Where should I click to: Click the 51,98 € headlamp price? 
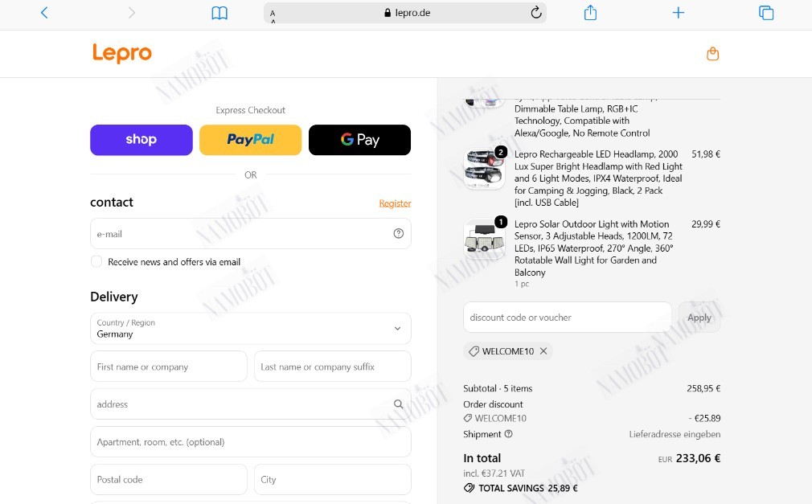706,154
